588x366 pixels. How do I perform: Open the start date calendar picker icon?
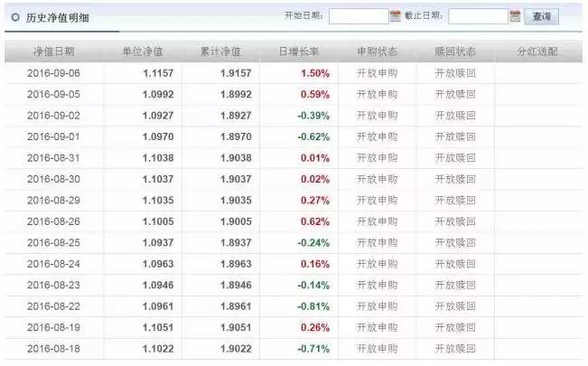pos(396,16)
